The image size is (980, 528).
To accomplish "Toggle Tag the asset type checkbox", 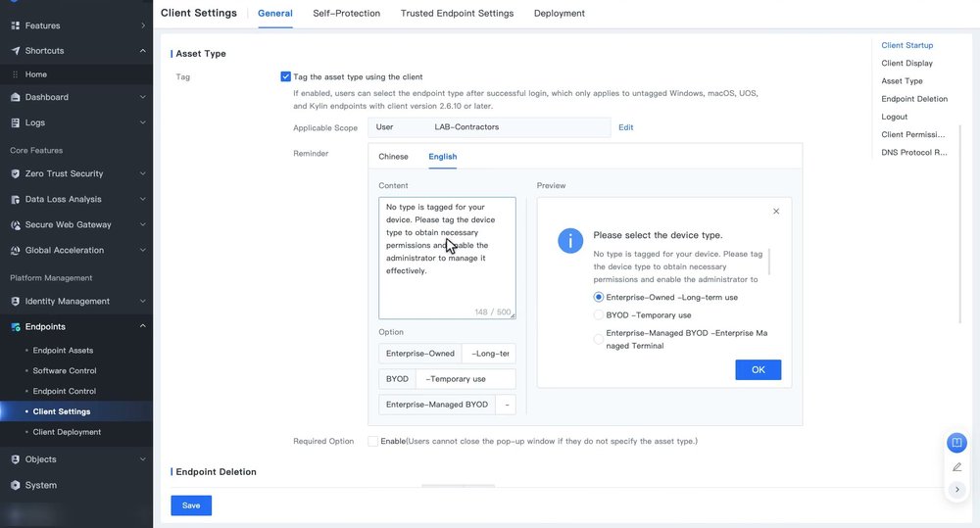I will [285, 76].
